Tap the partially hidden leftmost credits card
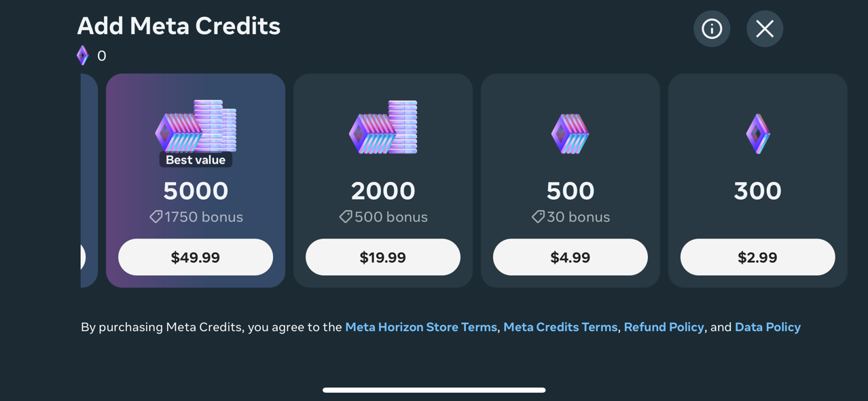868x401 pixels. [x=88, y=180]
